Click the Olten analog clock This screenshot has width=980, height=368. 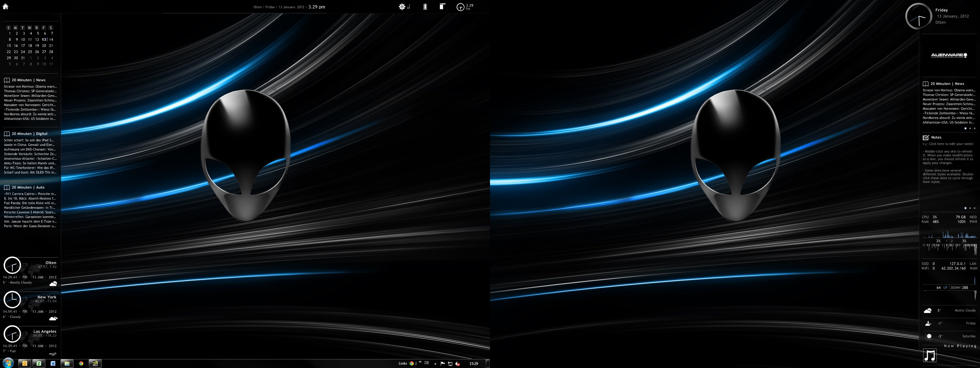click(12, 266)
